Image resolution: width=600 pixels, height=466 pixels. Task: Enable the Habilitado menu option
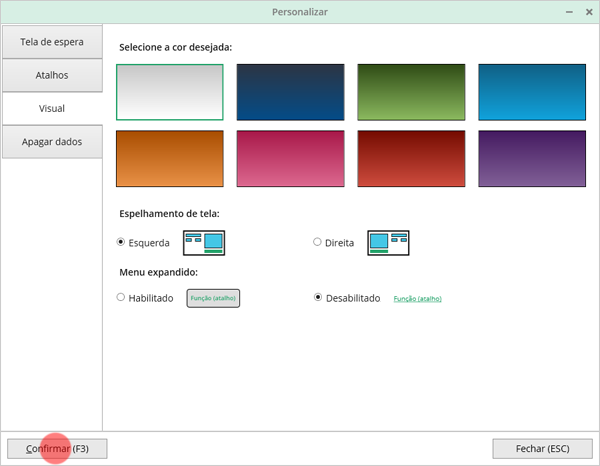121,297
